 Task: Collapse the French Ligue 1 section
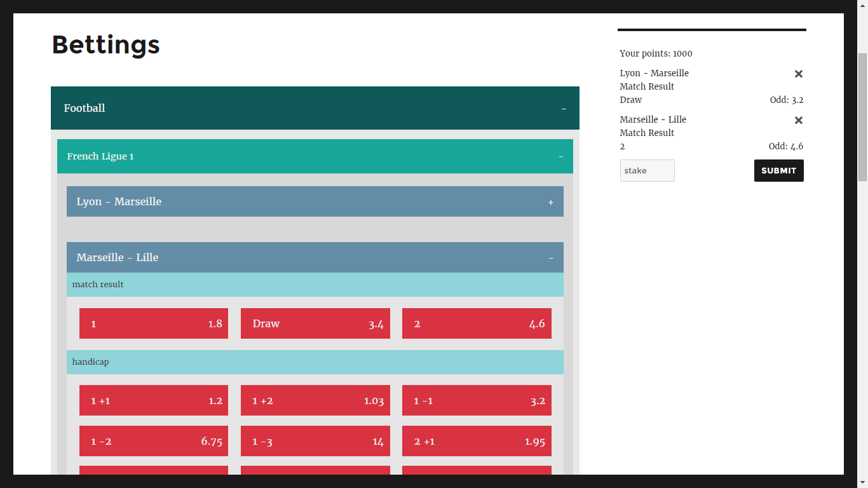pos(315,156)
